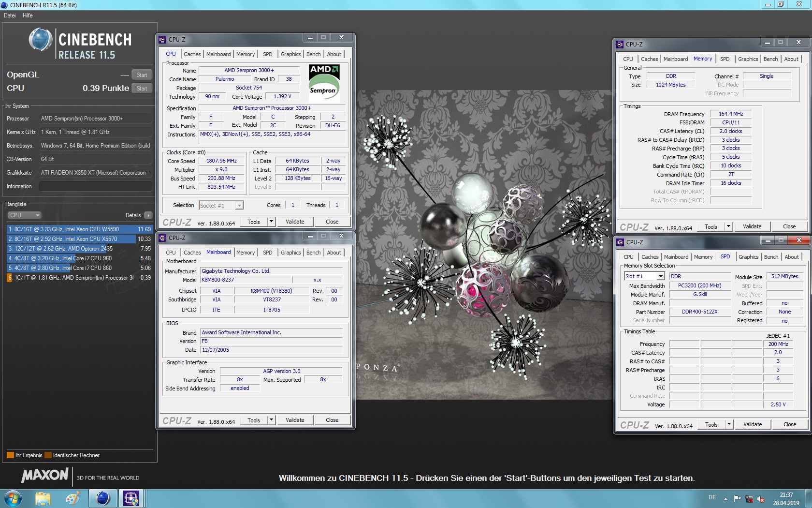Screen dimensions: 812x508
Task: Click the taskbar clock
Action: [x=786, y=499]
